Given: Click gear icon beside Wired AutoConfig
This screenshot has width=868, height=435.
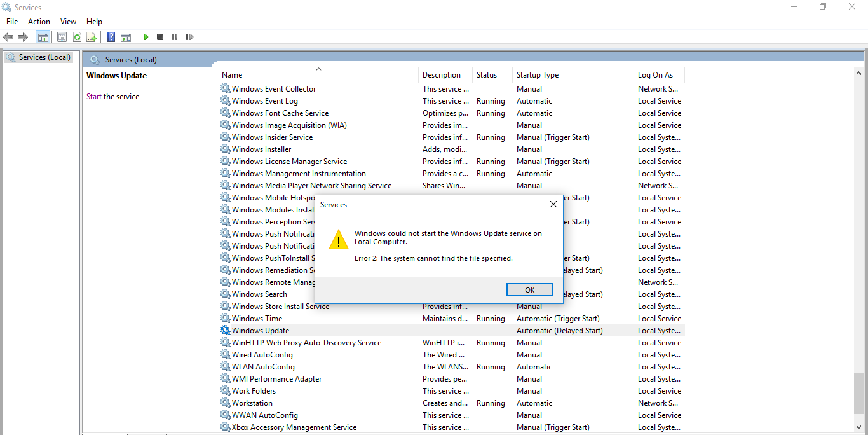Looking at the screenshot, I should (226, 355).
